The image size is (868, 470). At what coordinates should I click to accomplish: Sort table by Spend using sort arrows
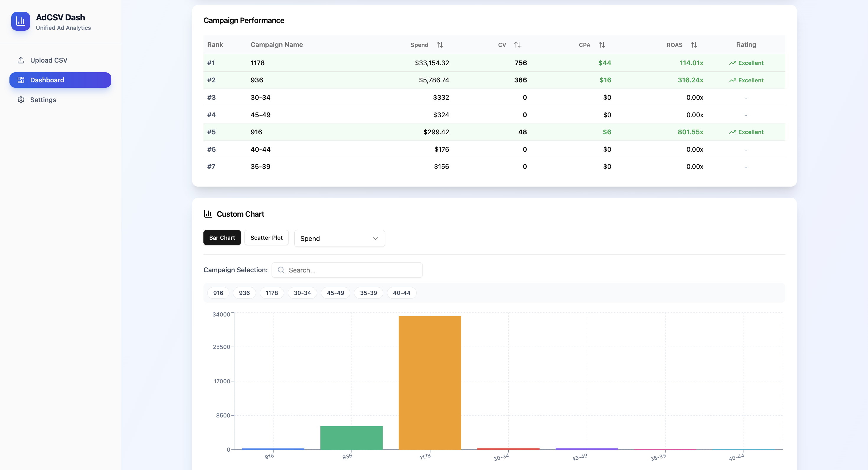(440, 45)
